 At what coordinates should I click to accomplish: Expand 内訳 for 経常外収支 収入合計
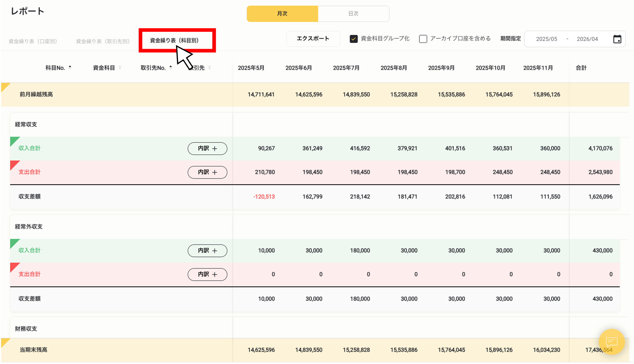pos(207,251)
